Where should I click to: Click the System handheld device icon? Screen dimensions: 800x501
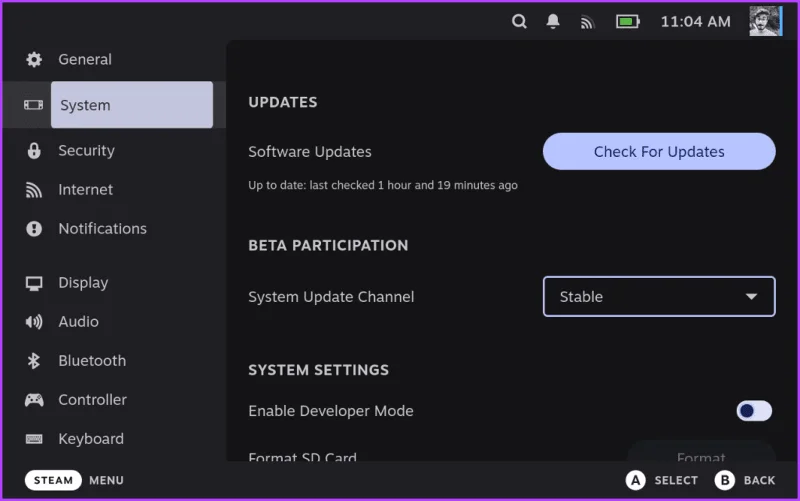point(34,105)
